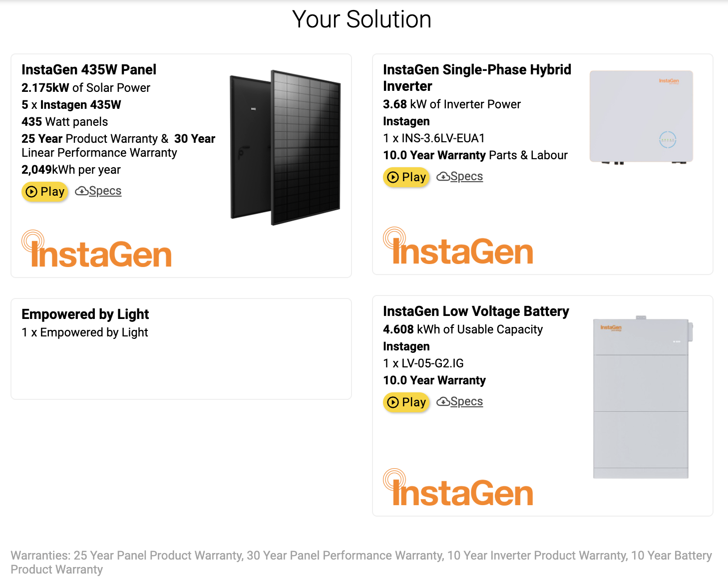Click the stacked battery product image

(643, 397)
